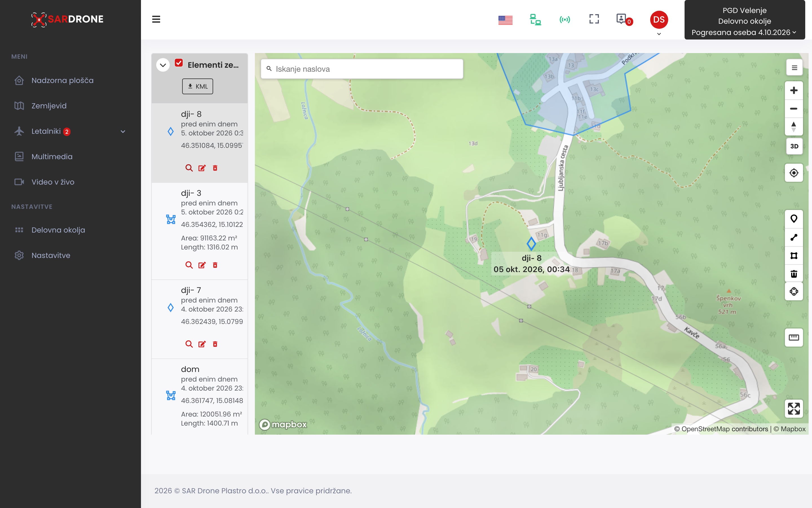Expand map with the fullscreen arrows button

(794, 409)
